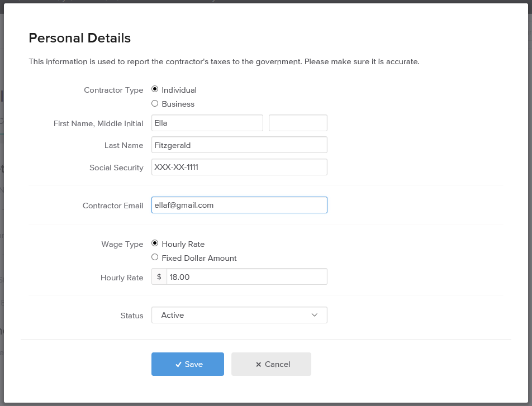
Task: Click the Personal Details heading
Action: (79, 38)
